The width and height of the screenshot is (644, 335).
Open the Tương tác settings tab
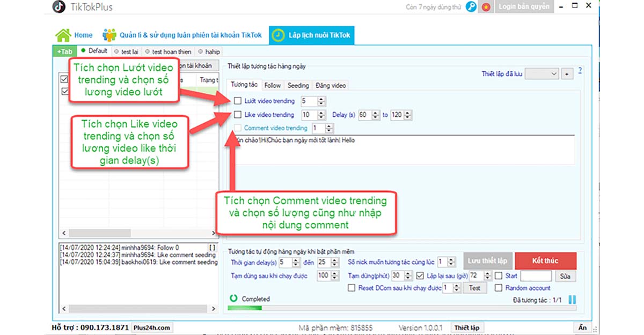245,85
